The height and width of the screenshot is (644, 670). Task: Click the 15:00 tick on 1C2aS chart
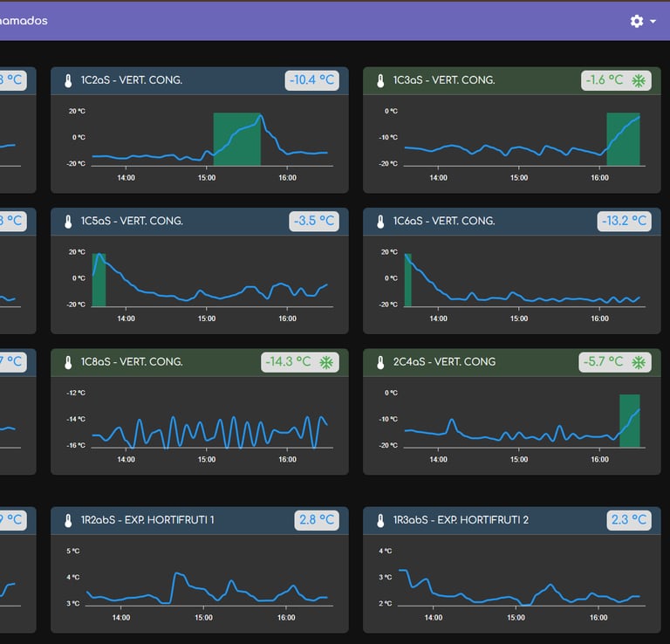pyautogui.click(x=207, y=178)
